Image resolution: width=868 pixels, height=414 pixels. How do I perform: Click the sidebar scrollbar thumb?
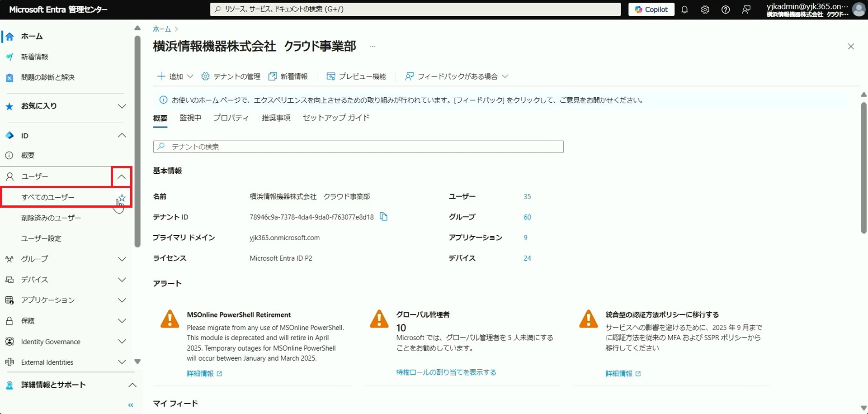(137, 142)
